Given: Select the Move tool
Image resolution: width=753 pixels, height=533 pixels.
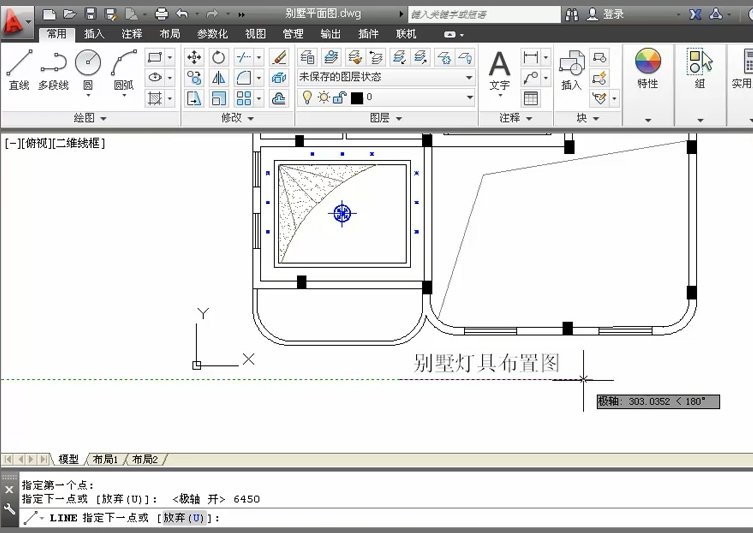Looking at the screenshot, I should pos(194,58).
